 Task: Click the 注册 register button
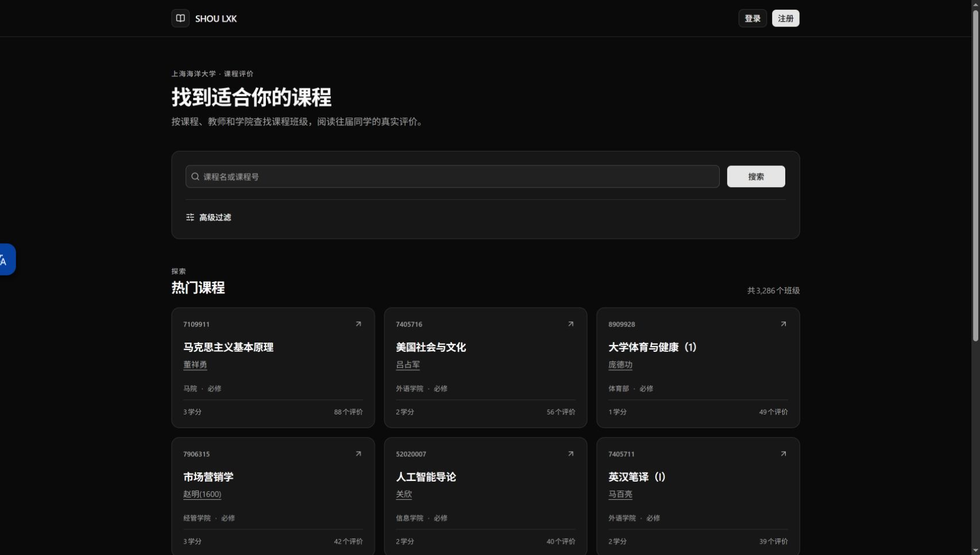tap(786, 18)
